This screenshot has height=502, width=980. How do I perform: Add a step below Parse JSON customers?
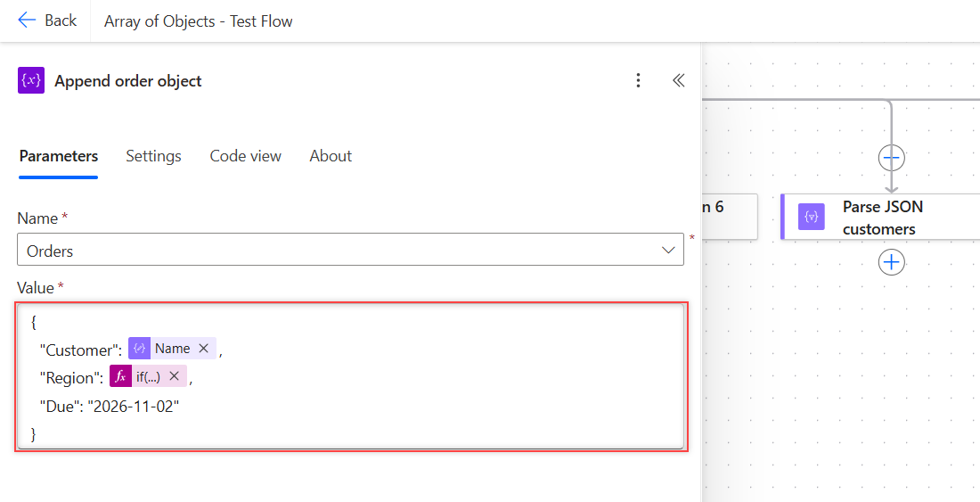point(891,262)
